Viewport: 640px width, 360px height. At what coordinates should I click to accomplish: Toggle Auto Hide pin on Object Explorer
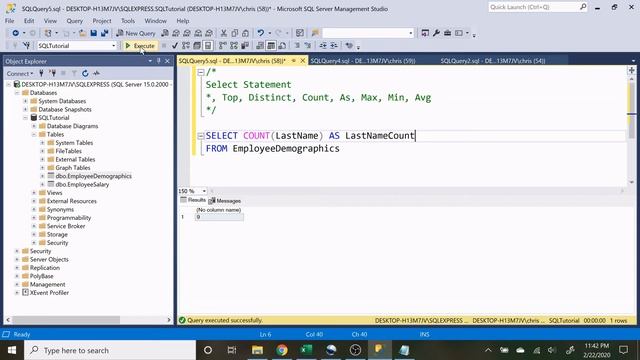[x=159, y=61]
